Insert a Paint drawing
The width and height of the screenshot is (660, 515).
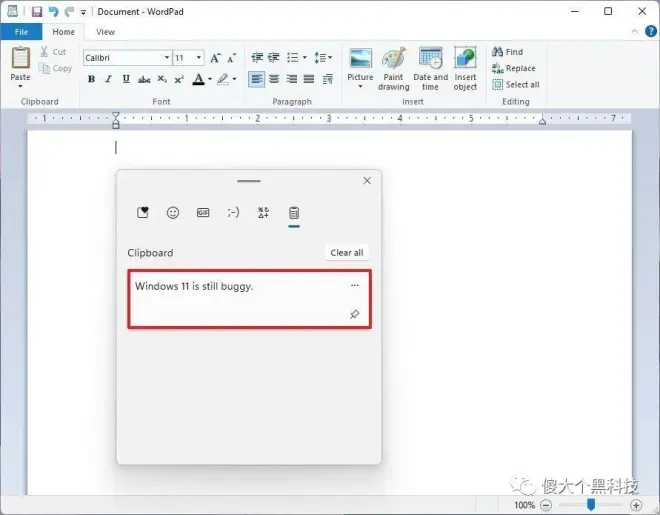(394, 69)
